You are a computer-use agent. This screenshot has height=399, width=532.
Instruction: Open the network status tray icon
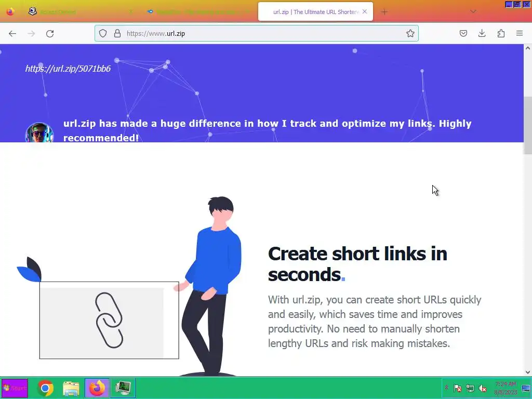[470, 388]
